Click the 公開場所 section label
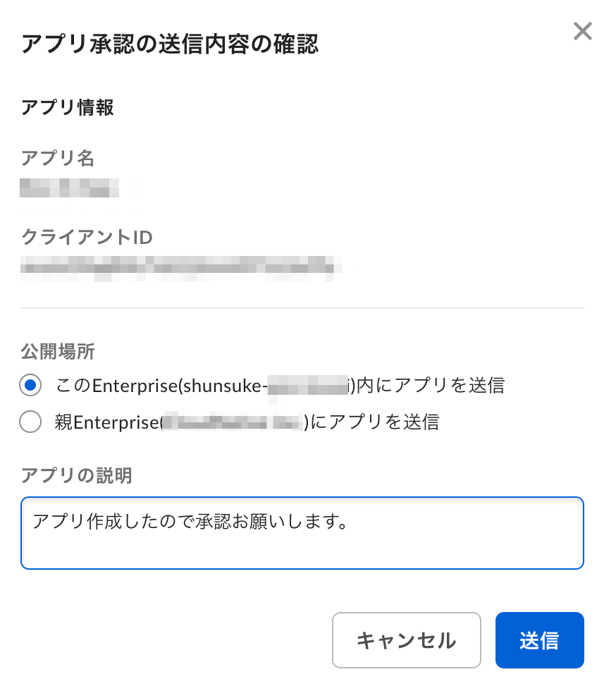Image resolution: width=616 pixels, height=691 pixels. [x=58, y=351]
